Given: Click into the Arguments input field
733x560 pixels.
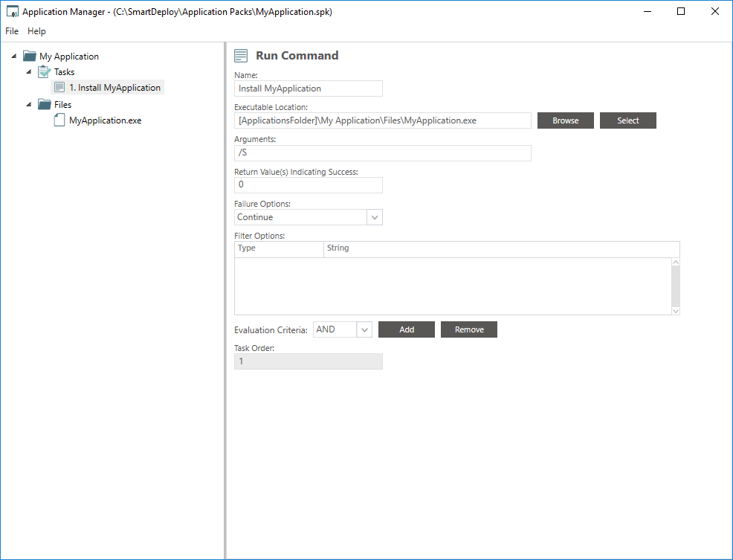Looking at the screenshot, I should point(382,153).
